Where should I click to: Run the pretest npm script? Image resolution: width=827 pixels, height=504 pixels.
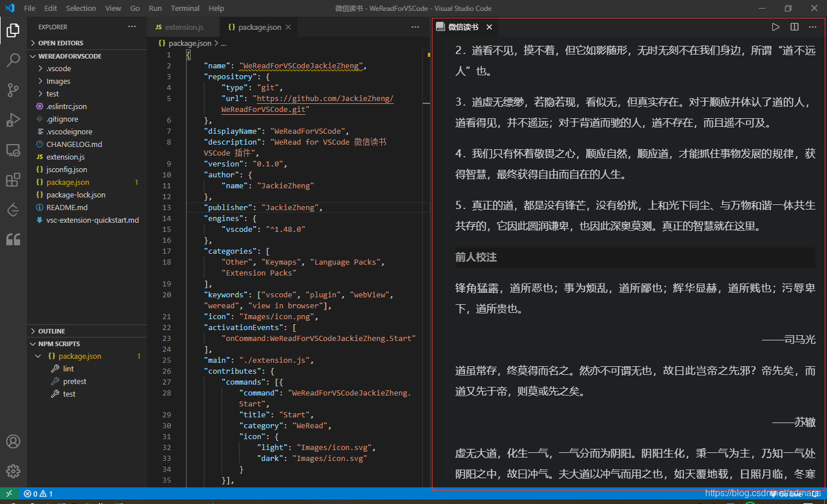coord(75,381)
